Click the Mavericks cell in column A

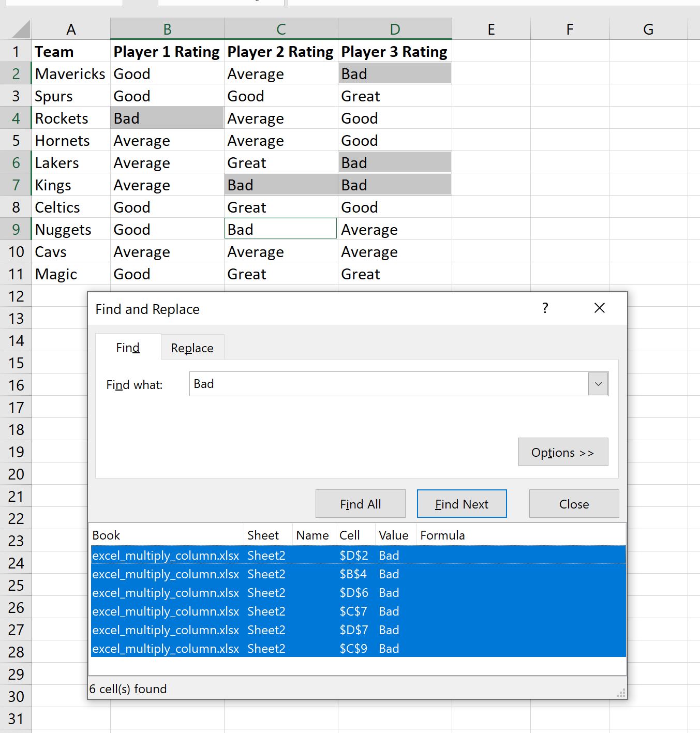pyautogui.click(x=71, y=73)
